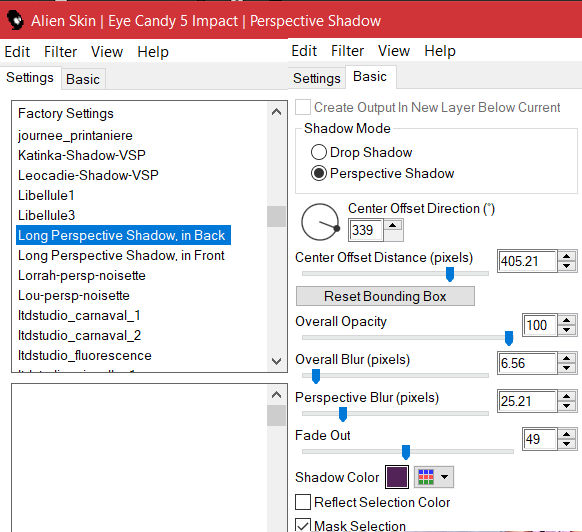Open the shadow color palette grid icon
This screenshot has width=582, height=532.
[x=426, y=477]
